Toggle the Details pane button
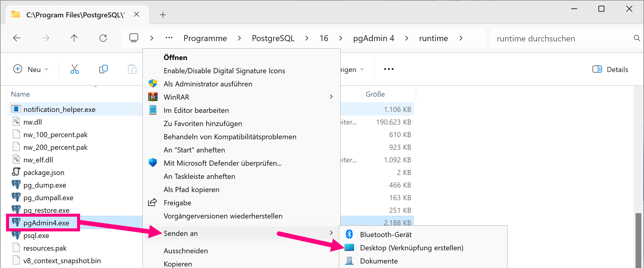Image resolution: width=644 pixels, height=268 pixels. [610, 69]
